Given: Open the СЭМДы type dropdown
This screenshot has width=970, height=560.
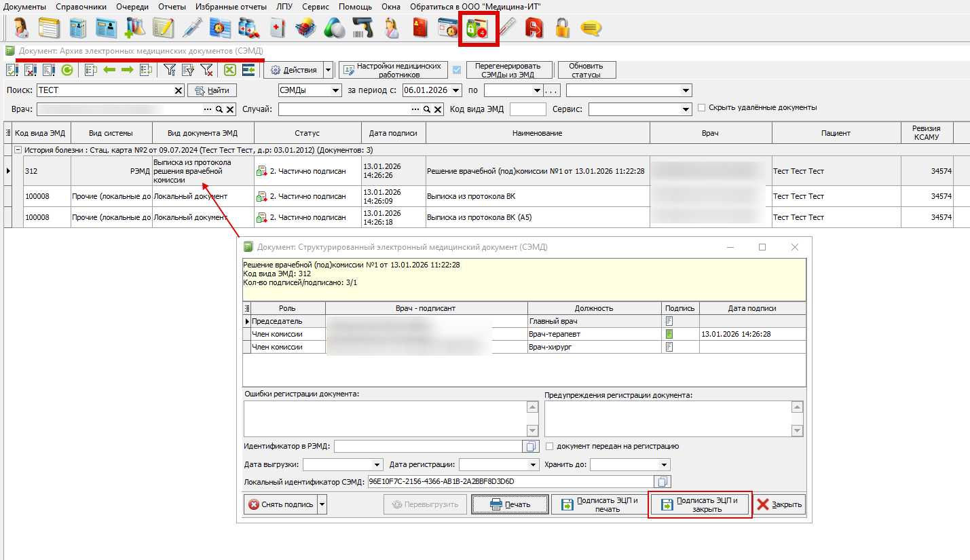Looking at the screenshot, I should click(335, 91).
